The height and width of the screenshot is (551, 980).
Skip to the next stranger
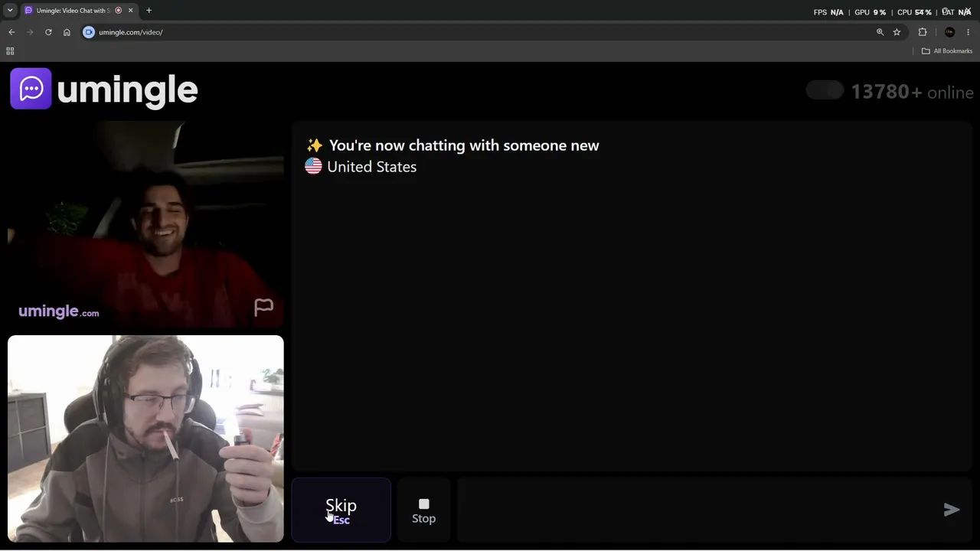(x=341, y=510)
